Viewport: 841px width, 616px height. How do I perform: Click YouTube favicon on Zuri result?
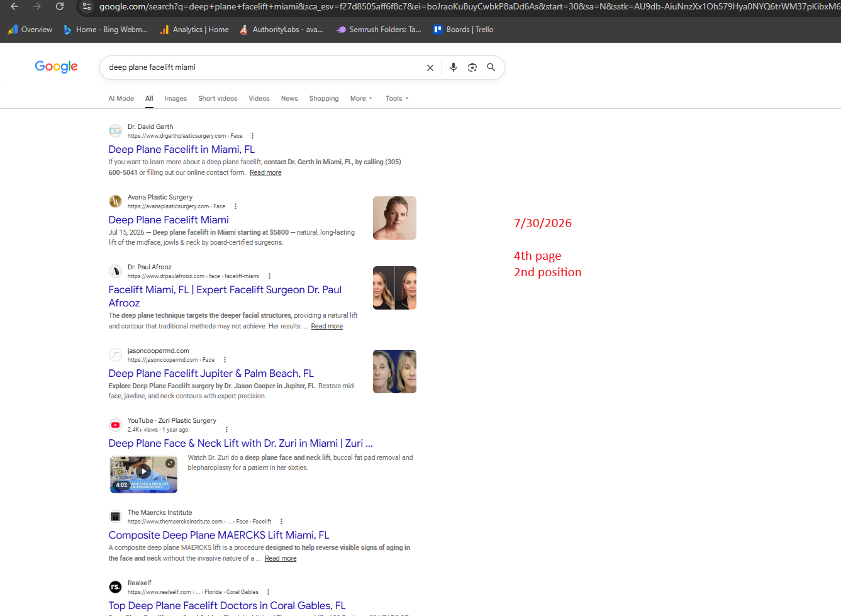(x=115, y=425)
